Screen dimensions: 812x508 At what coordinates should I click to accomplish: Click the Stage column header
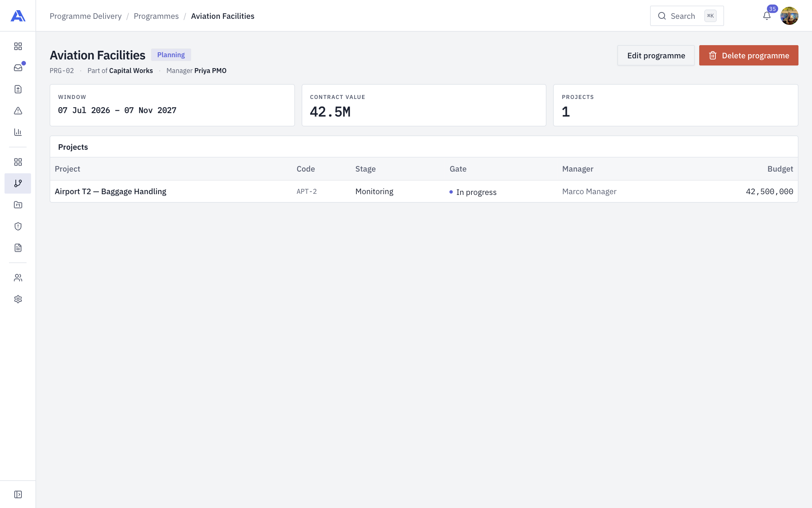[365, 169]
